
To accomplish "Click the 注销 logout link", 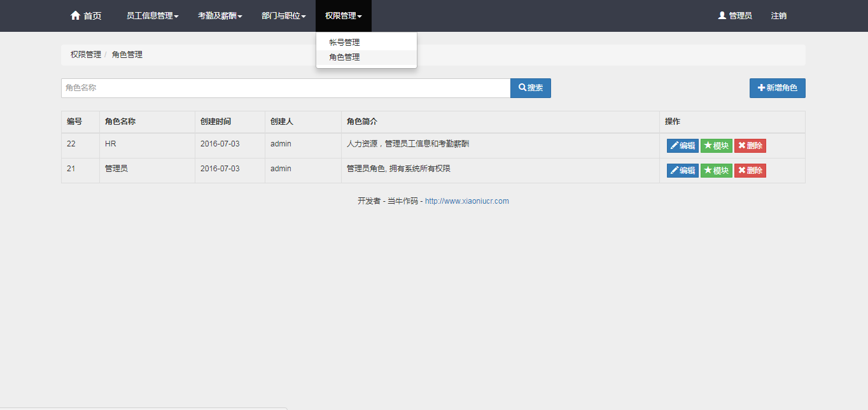I will pyautogui.click(x=778, y=16).
